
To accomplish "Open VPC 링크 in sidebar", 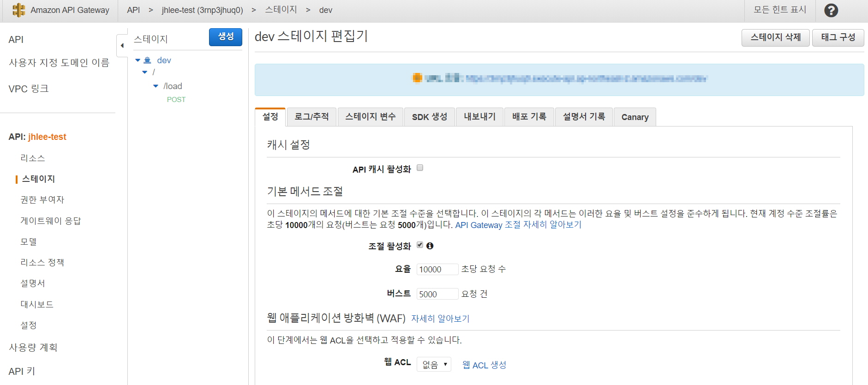I will 29,89.
